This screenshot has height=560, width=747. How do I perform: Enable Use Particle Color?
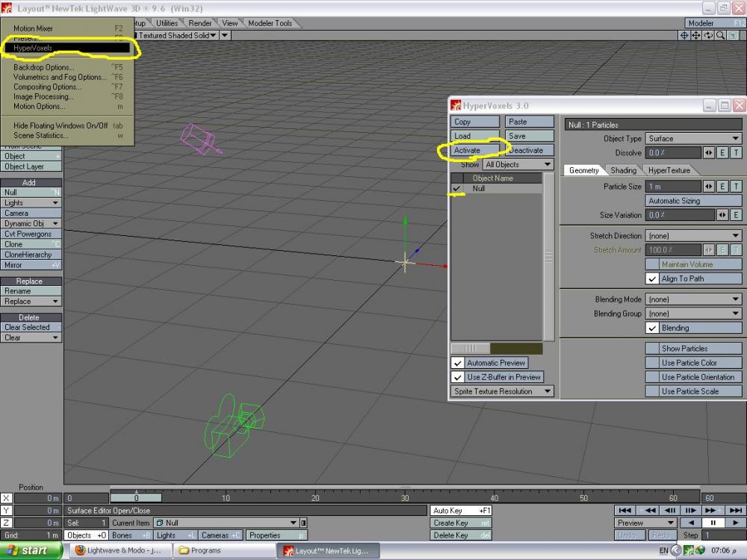[x=694, y=363]
